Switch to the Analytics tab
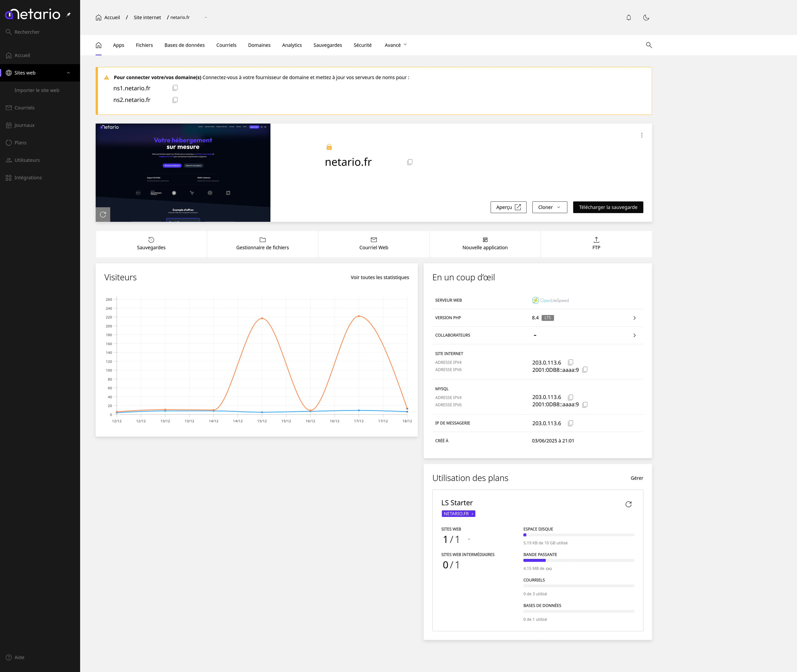The height and width of the screenshot is (672, 797). click(x=292, y=45)
